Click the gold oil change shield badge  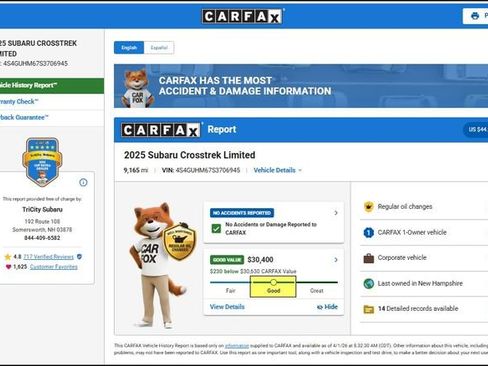(180, 241)
